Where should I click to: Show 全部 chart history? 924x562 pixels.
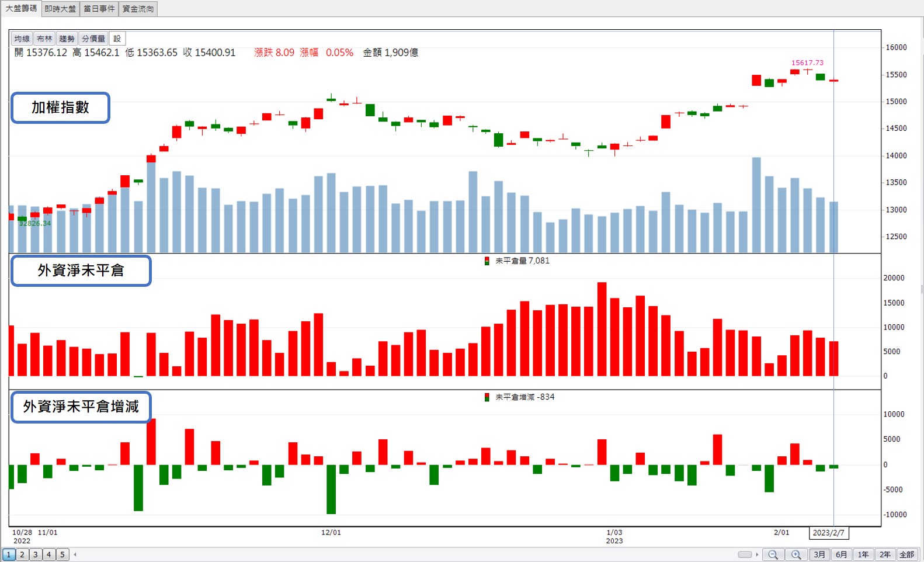pos(907,554)
